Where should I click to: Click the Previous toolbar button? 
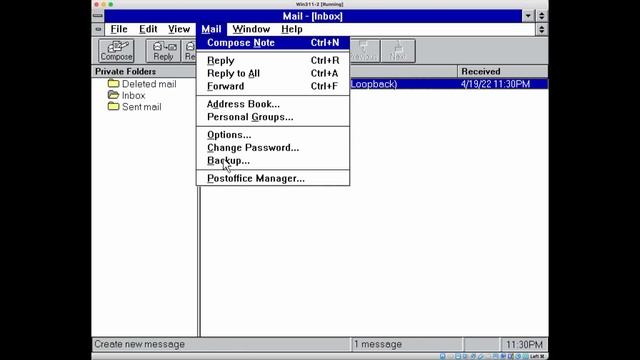coord(364,51)
